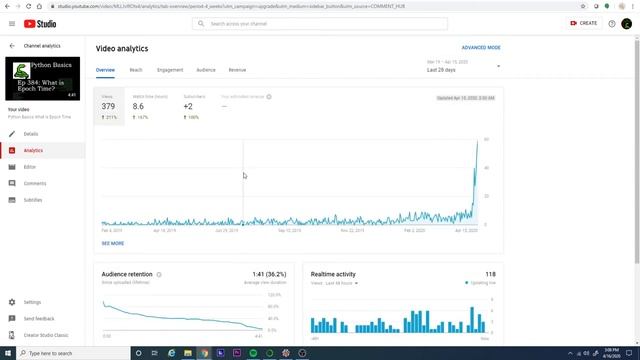Click the ADVANCED MODE link

[481, 48]
